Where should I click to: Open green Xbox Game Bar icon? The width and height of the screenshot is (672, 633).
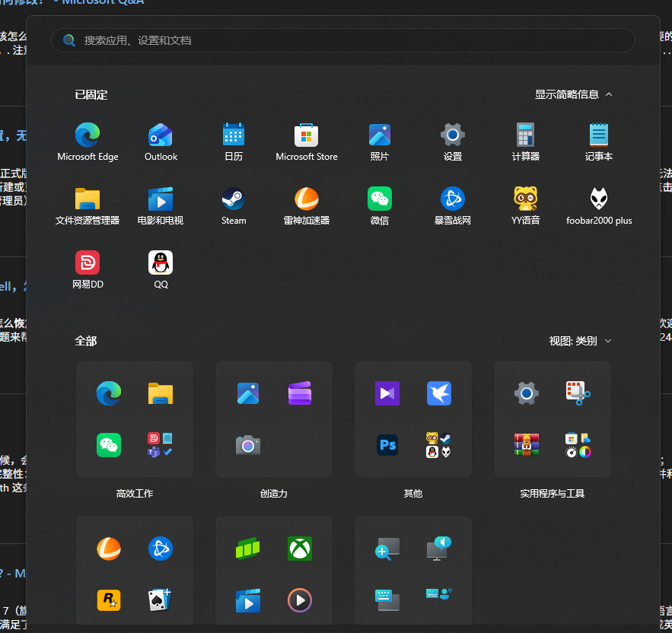248,549
